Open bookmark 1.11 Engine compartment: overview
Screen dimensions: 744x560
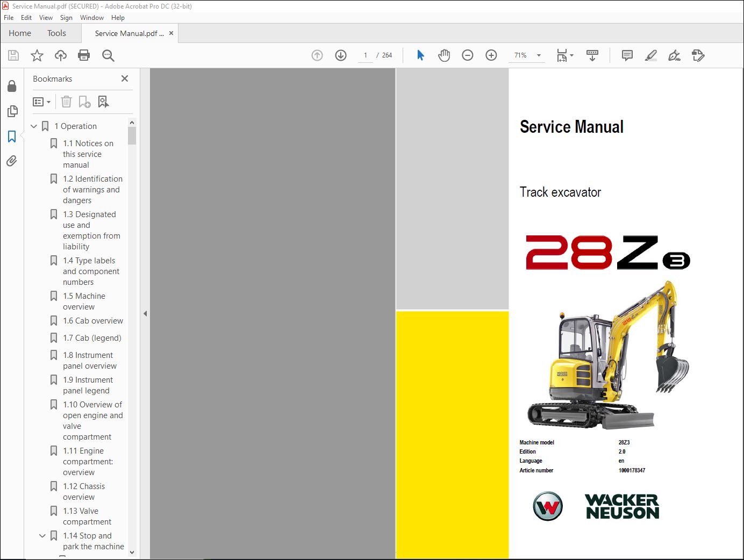click(x=88, y=462)
